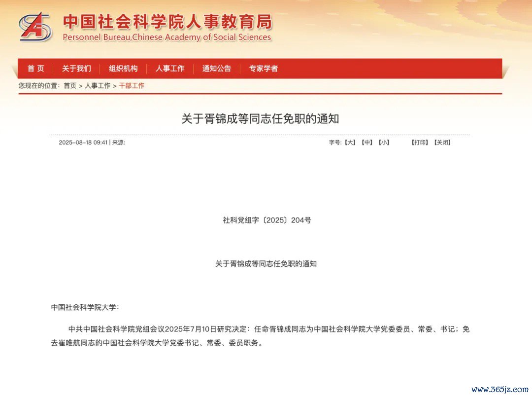This screenshot has width=532, height=397.
Task: Click the addressee line 中国社会科学院大学:
Action: [x=85, y=307]
